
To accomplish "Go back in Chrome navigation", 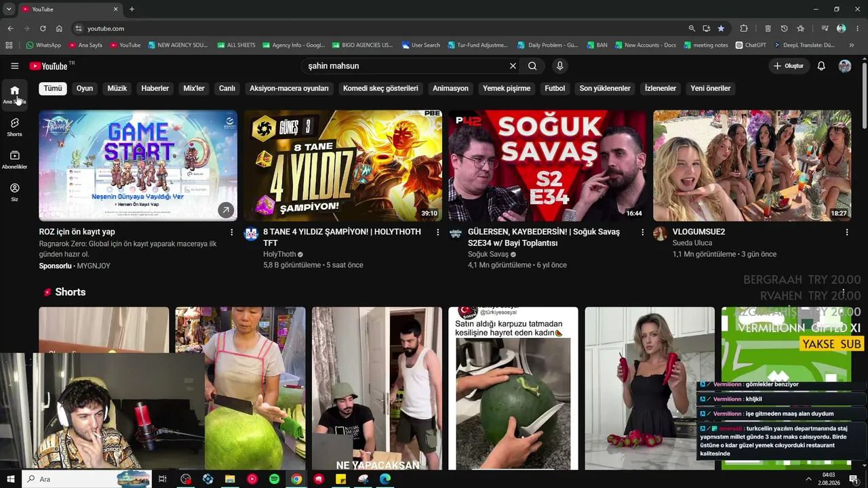I will 10,28.
